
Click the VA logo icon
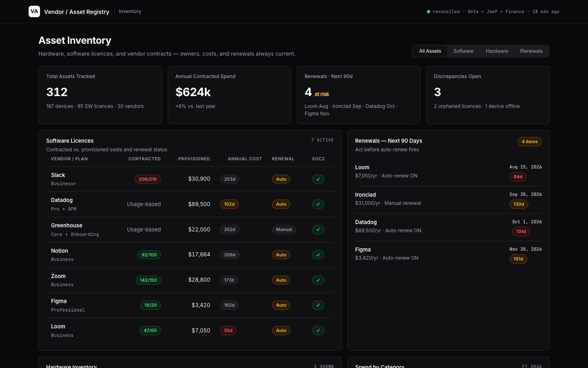pos(34,11)
